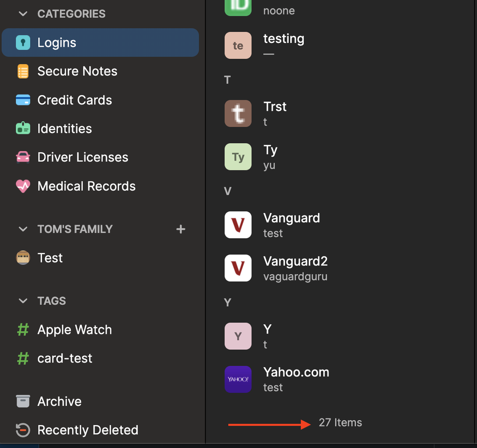Open the Test vault
477x448 pixels.
50,258
